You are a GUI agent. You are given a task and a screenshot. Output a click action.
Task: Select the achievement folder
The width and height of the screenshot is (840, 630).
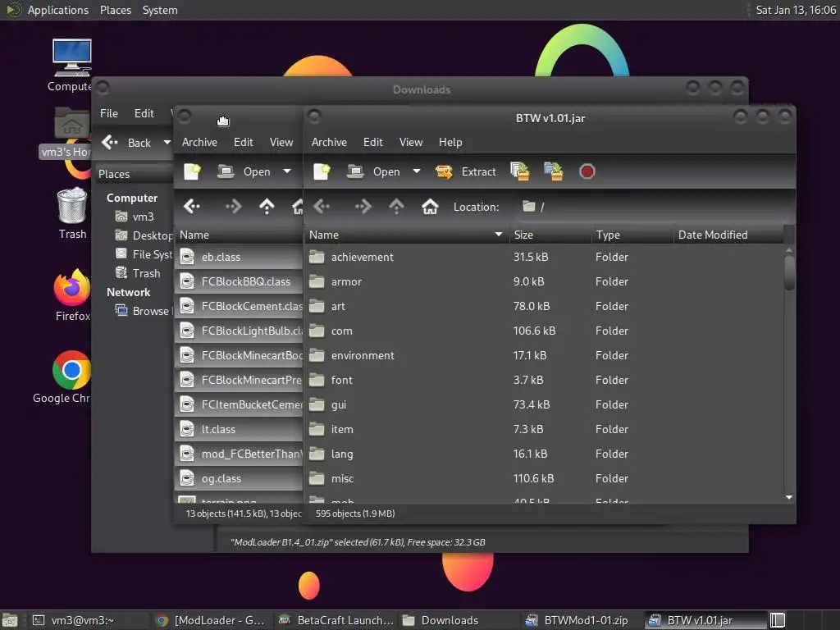544,257
